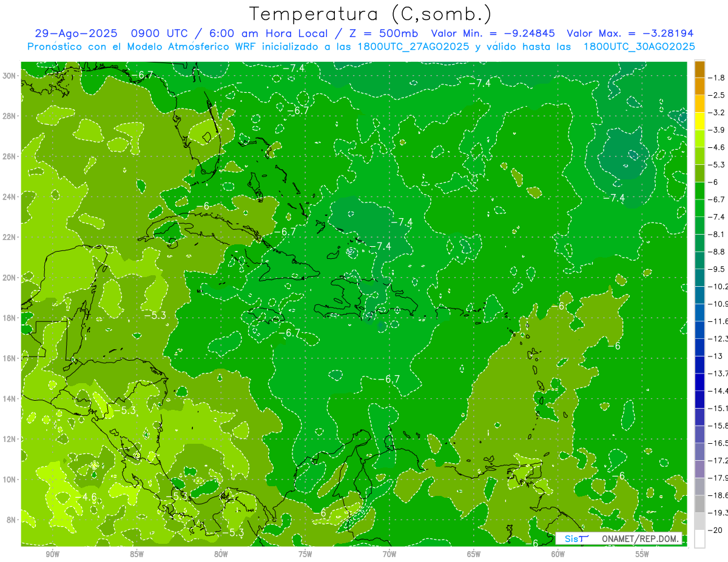Screen dimensions: 728x562
Task: Click the '8N' latitude axis label
Action: click(x=11, y=520)
